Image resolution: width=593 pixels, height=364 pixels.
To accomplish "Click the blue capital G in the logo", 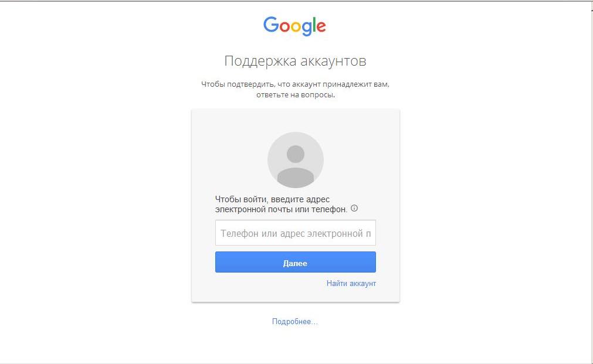I will pos(271,25).
